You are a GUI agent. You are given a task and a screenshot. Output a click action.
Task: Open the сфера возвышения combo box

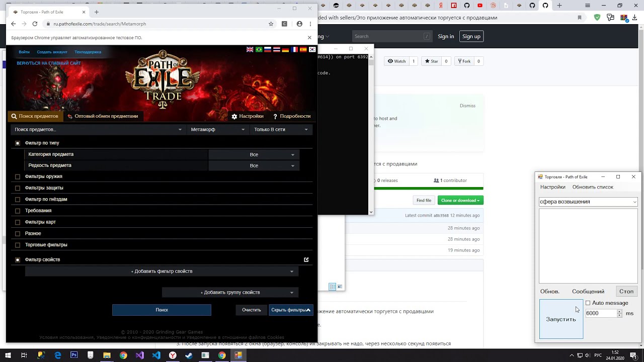coord(588,202)
